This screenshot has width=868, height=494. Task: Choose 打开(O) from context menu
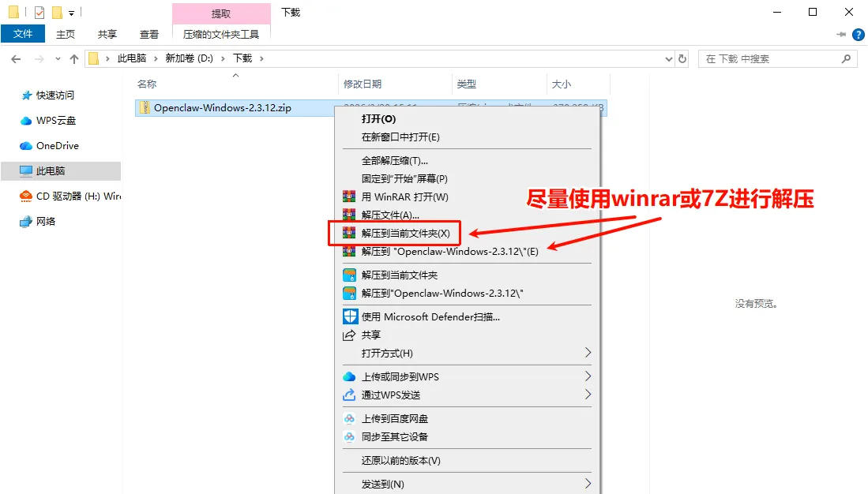tap(378, 119)
